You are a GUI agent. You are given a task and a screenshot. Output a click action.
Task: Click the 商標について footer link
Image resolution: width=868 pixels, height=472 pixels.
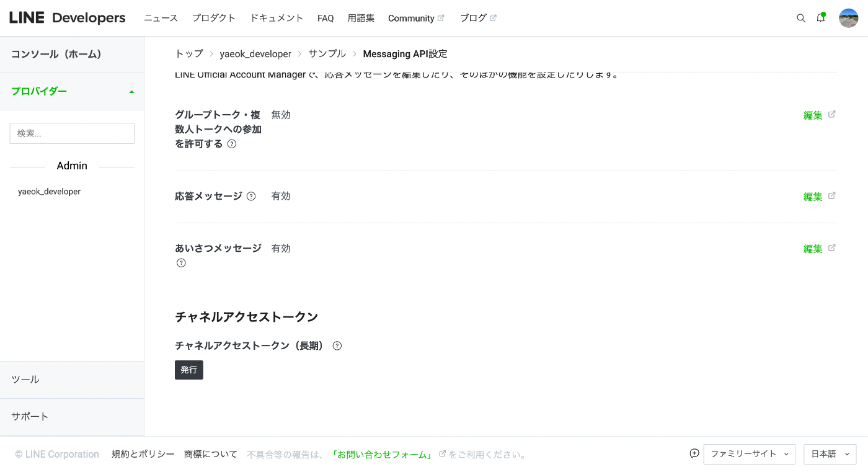tap(211, 454)
